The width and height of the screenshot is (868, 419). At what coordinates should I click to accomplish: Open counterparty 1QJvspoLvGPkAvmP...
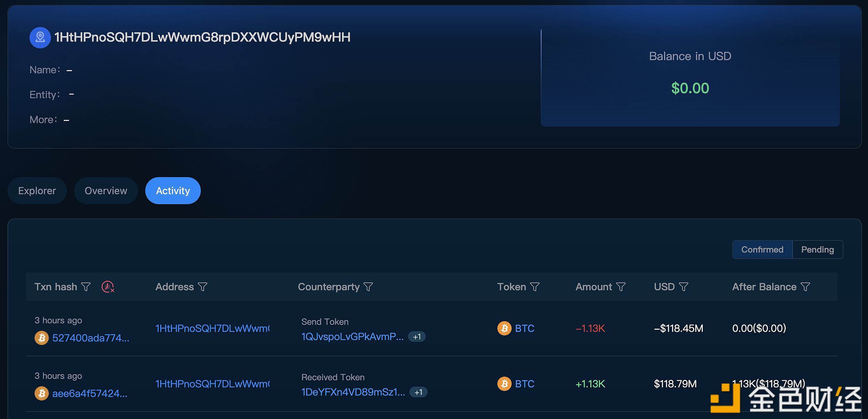pos(352,336)
